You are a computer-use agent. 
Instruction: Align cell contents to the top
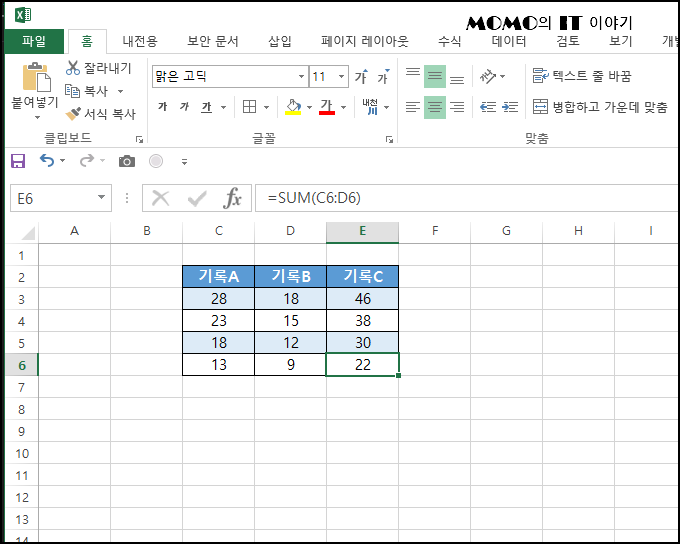(413, 72)
